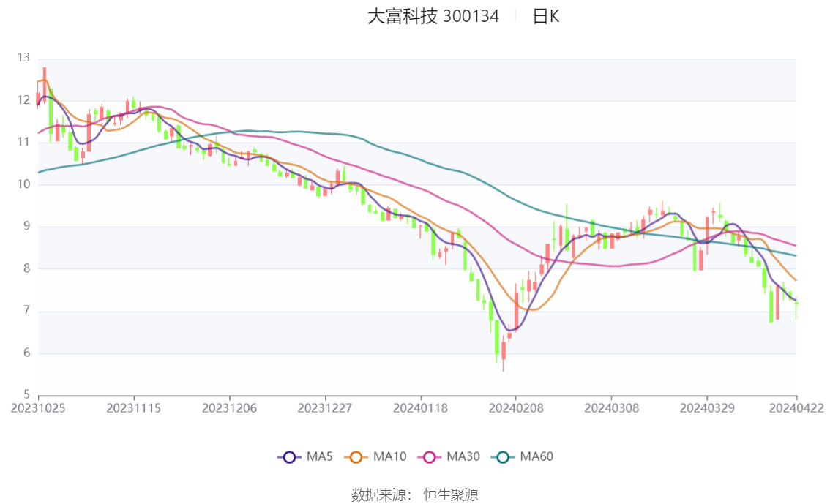Click the x-axis date label 20240422
830x504 pixels.
point(796,408)
